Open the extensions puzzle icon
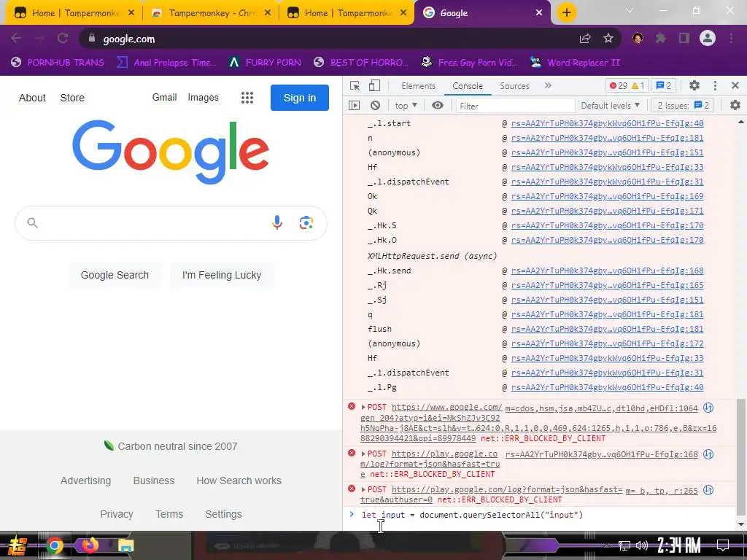Image resolution: width=747 pixels, height=560 pixels. pyautogui.click(x=661, y=38)
